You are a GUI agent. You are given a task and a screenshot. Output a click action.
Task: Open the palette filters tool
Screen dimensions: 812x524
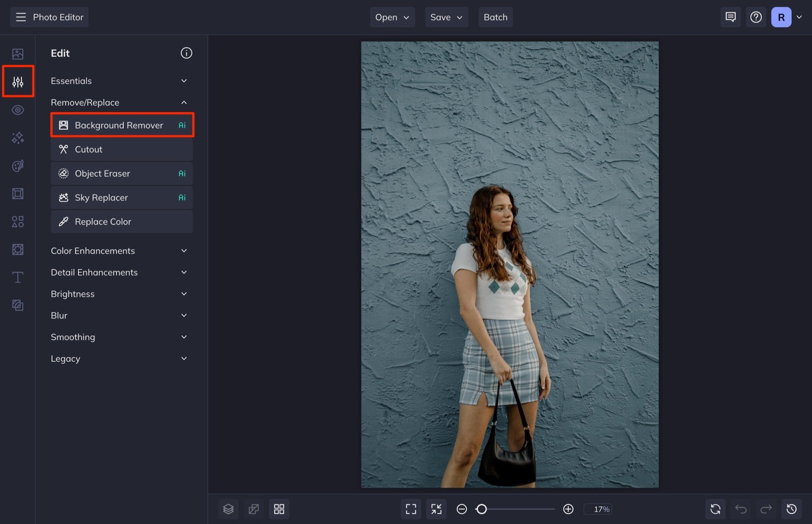pyautogui.click(x=18, y=165)
